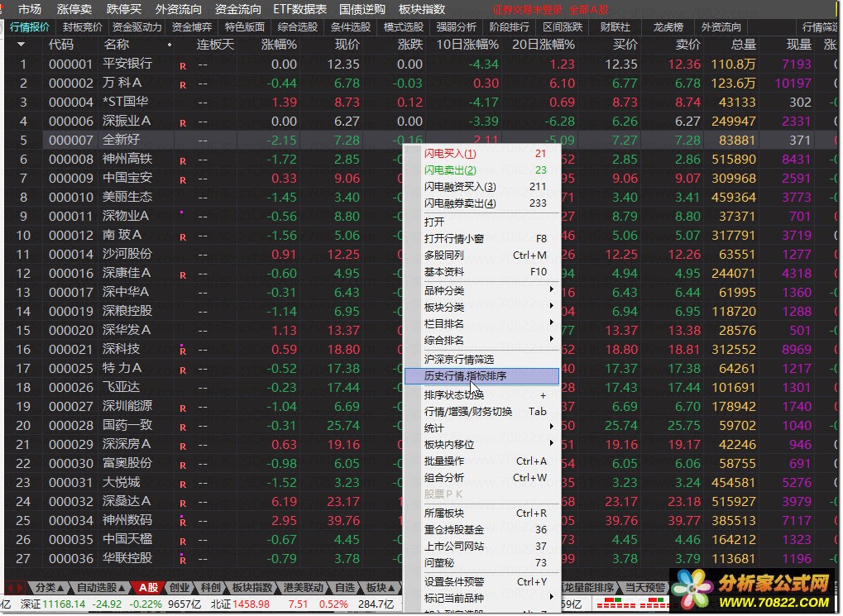Image resolution: width=843 pixels, height=616 pixels.
Task: Open 基本资料 from the context menu
Action: click(x=483, y=272)
